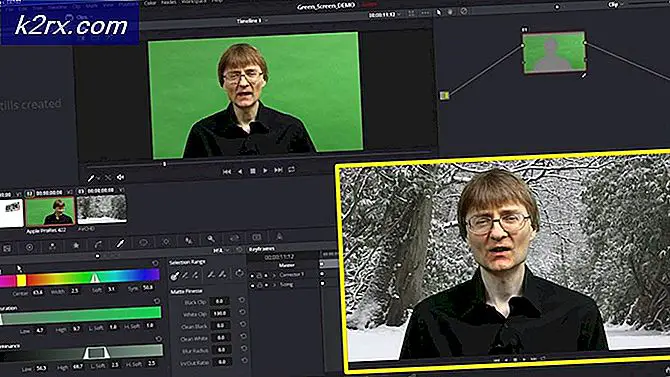Open the Color Wheels palette
The height and width of the screenshot is (377, 670).
click(29, 247)
